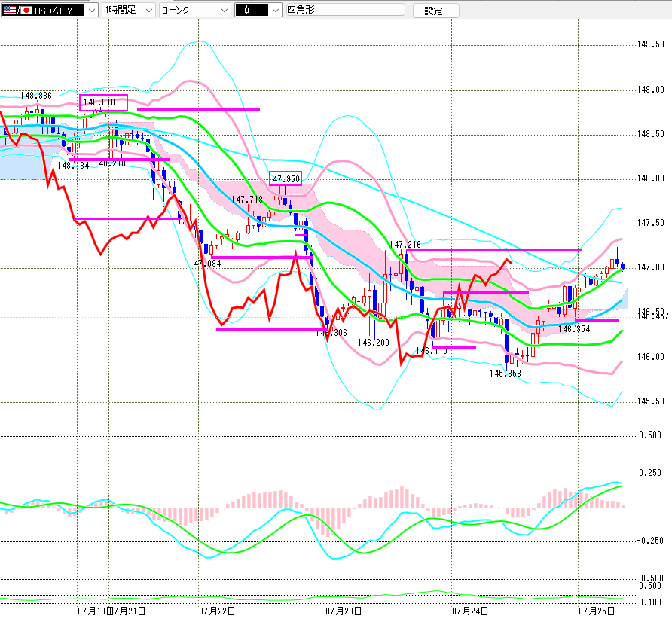Click the 設定... settings button
This screenshot has width=672, height=619.
point(436,11)
